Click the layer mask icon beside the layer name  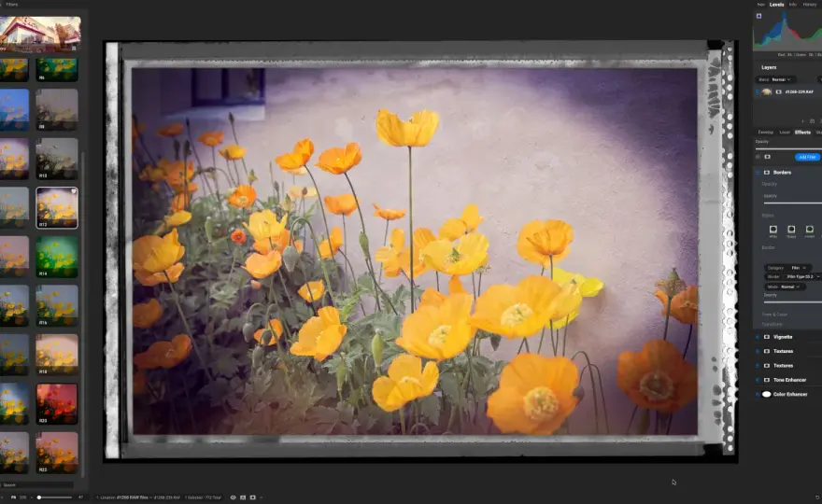point(778,91)
